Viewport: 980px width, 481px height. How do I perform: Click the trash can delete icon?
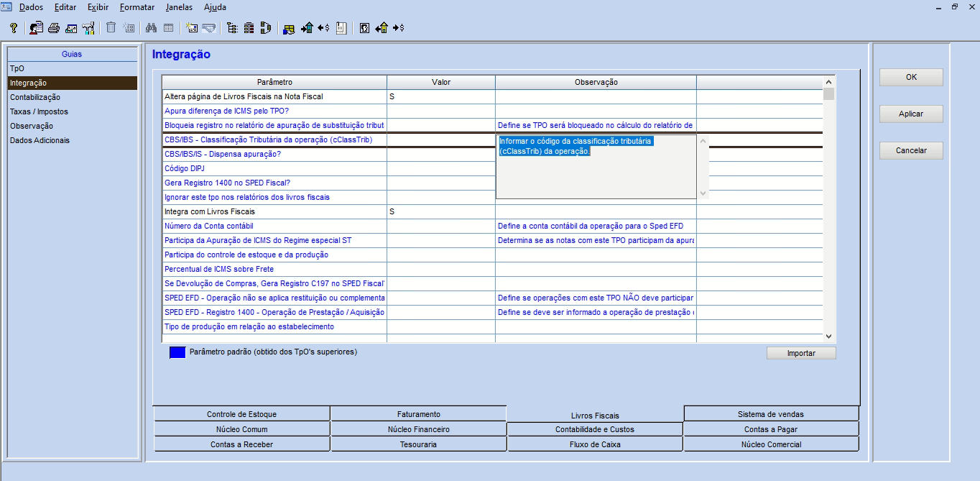point(111,28)
